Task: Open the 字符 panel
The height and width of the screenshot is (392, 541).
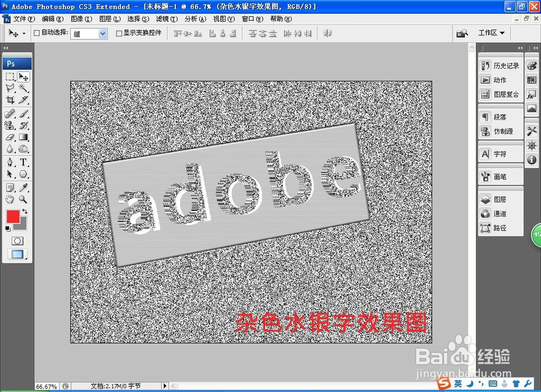Action: pos(501,154)
